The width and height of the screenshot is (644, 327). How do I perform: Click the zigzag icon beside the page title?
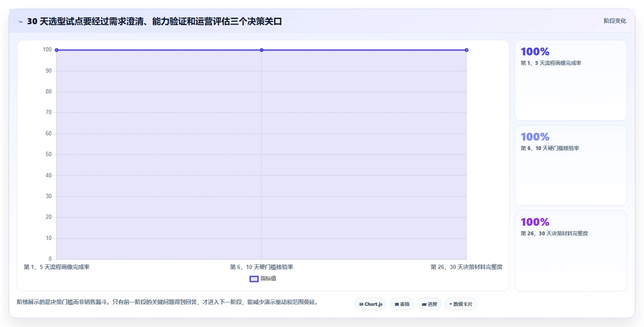pos(20,22)
